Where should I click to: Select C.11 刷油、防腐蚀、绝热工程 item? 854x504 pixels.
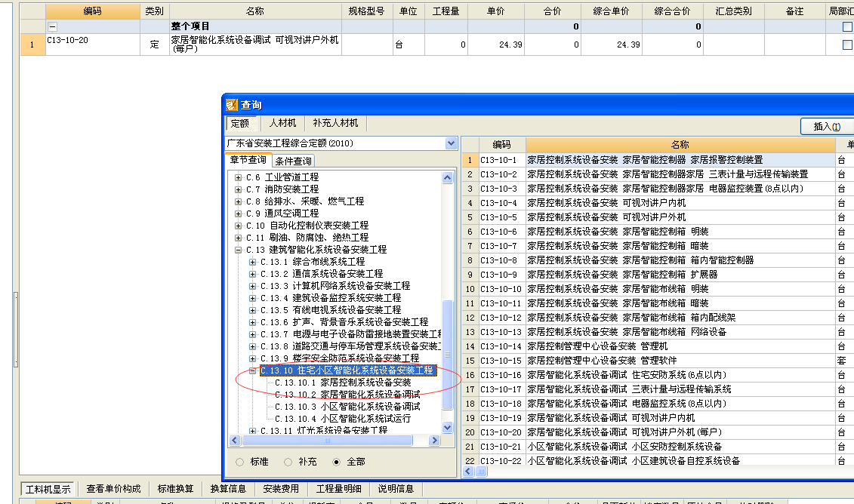[307, 238]
